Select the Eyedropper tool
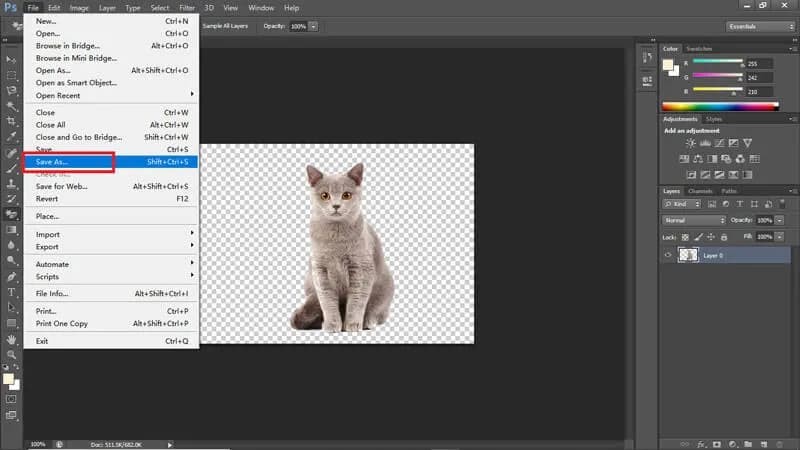The height and width of the screenshot is (450, 800). coord(11,135)
